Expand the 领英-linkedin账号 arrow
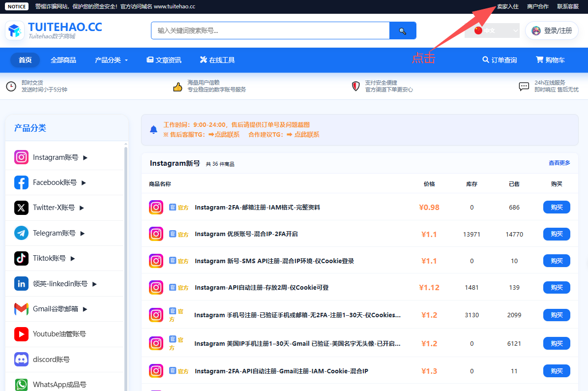This screenshot has width=588, height=391. 95,284
